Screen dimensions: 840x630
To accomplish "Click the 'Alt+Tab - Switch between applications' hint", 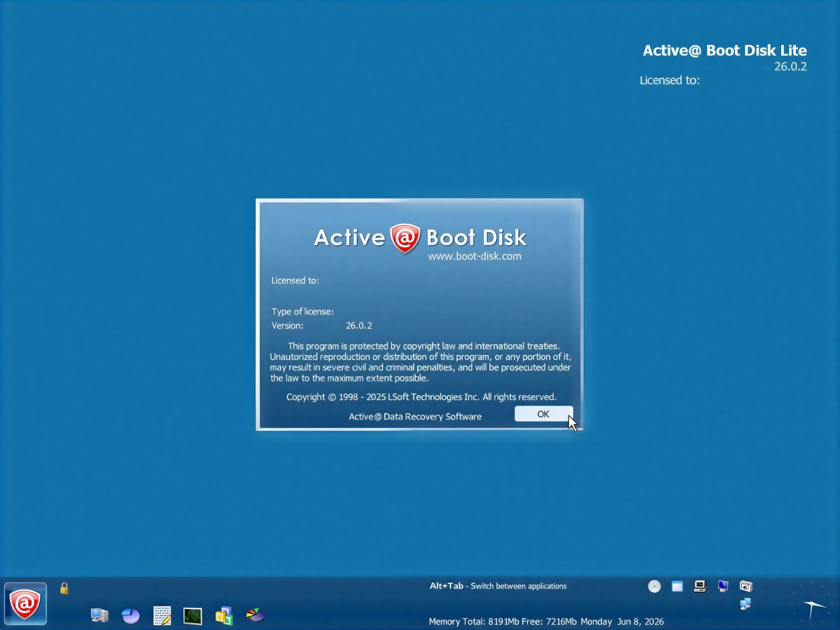I will pyautogui.click(x=498, y=586).
